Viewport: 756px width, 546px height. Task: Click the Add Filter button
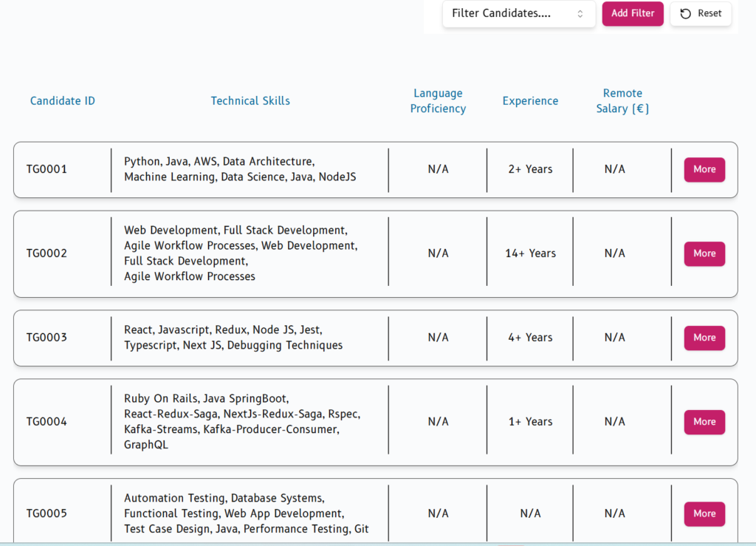coord(633,13)
